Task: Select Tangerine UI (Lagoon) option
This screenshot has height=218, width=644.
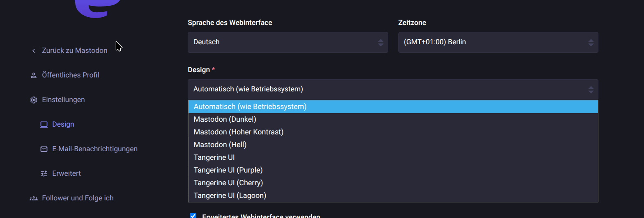Action: (230, 195)
